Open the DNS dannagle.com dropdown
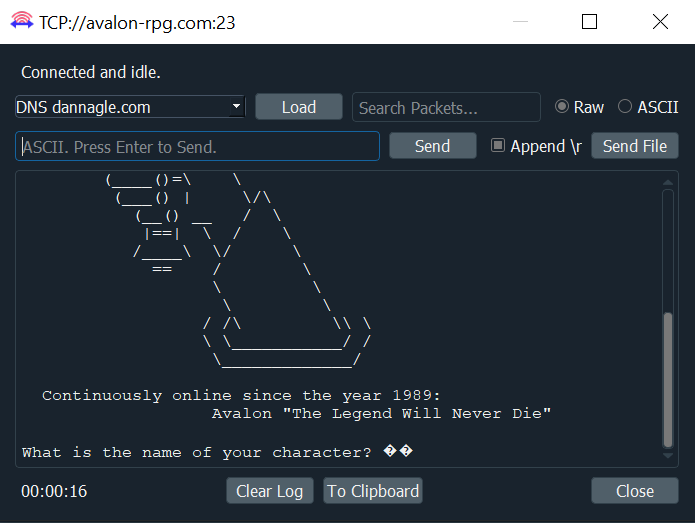This screenshot has width=695, height=523. (130, 107)
